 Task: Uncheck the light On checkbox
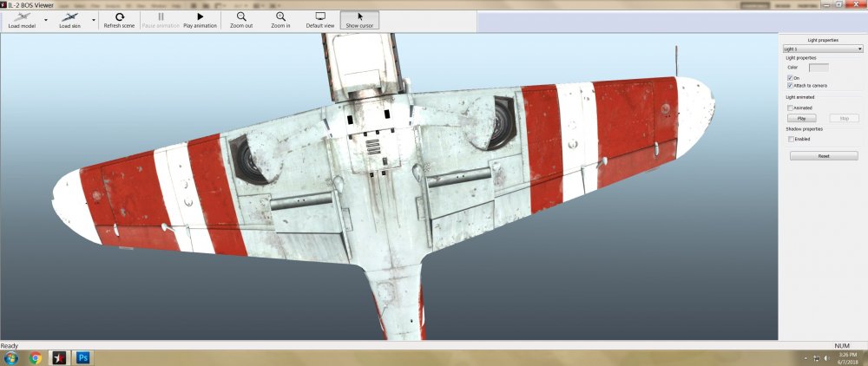click(790, 78)
